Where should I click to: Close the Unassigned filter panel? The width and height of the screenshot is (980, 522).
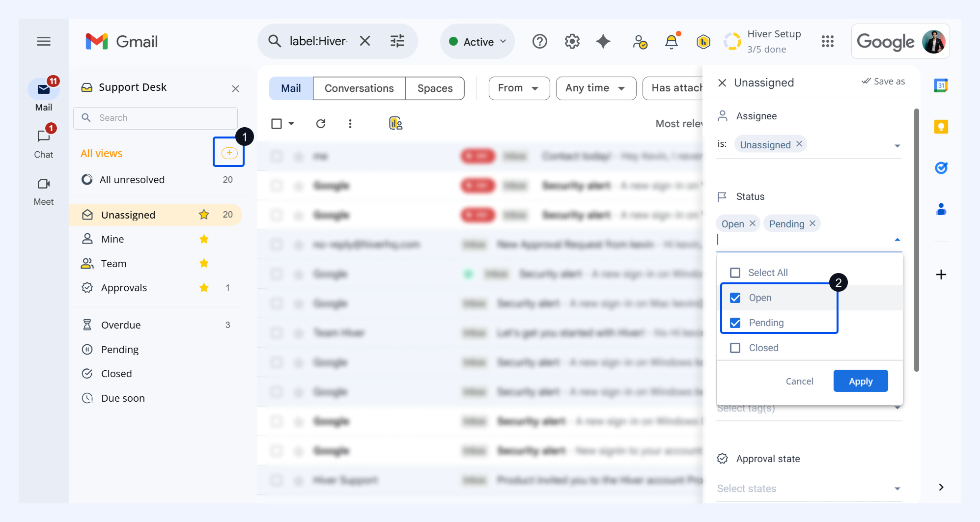coord(722,82)
